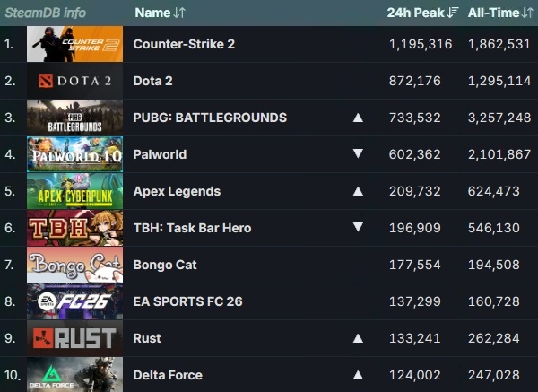The height and width of the screenshot is (392, 538).
Task: Open Apex Cyberpunk banner image
Action: [x=74, y=191]
